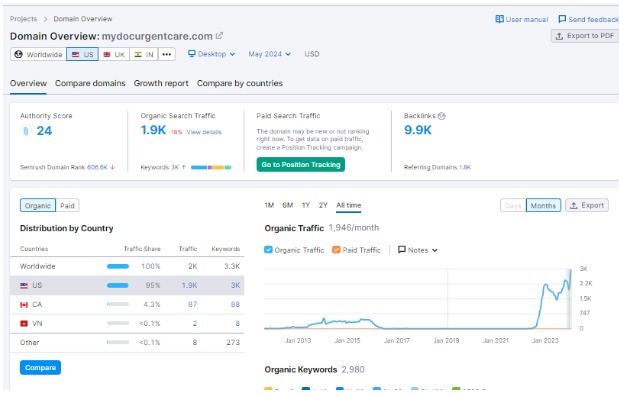Switch to the Compare domains tab
619x394 pixels.
coord(90,83)
